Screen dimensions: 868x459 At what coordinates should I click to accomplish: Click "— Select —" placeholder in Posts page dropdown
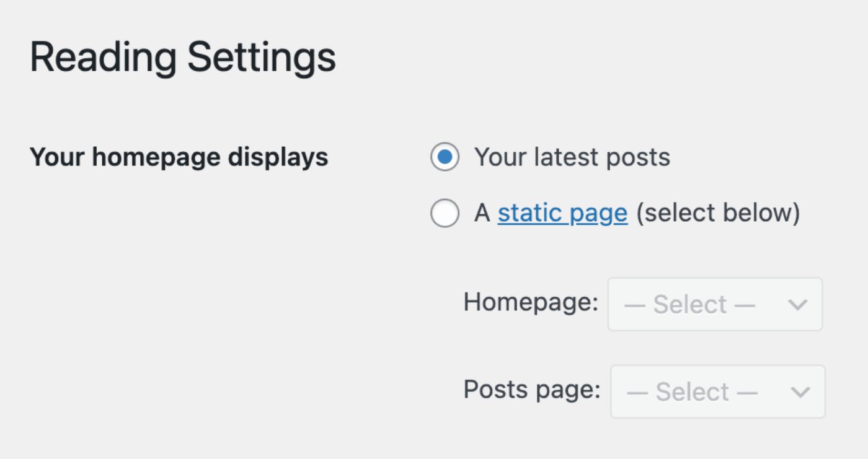(x=692, y=392)
